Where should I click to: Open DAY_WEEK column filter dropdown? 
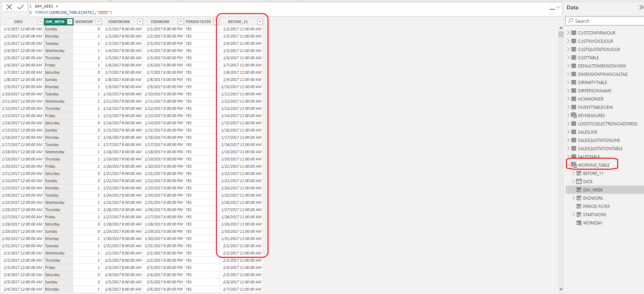click(x=70, y=22)
